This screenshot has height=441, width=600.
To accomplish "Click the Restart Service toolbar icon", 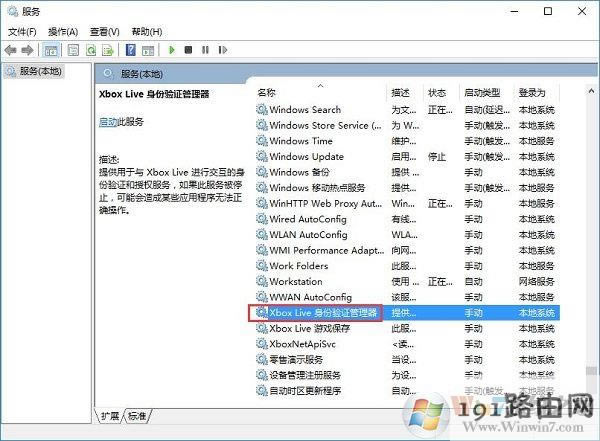I will (x=221, y=49).
